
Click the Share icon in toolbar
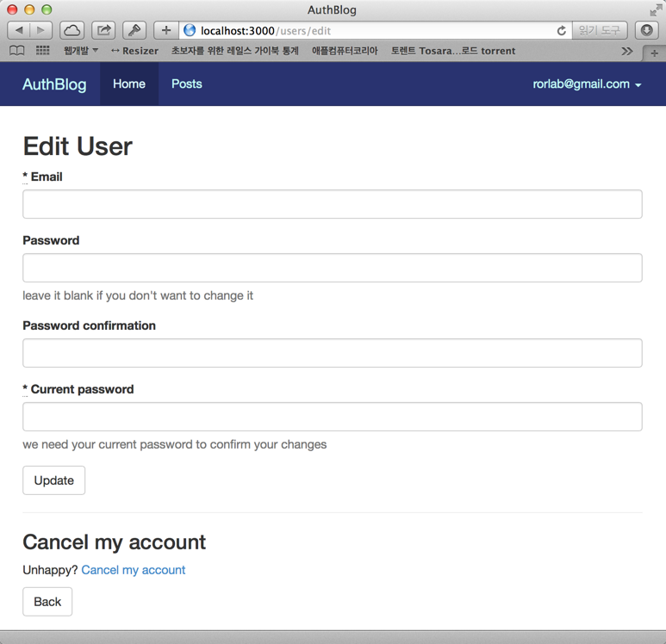(x=103, y=30)
